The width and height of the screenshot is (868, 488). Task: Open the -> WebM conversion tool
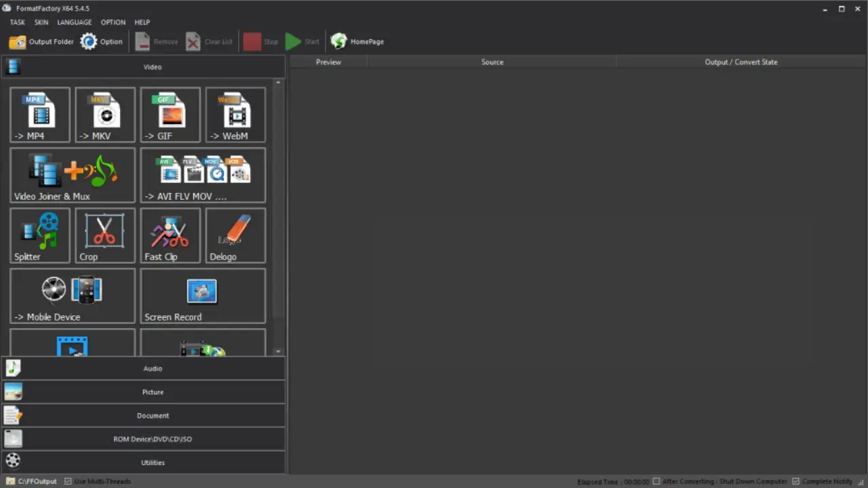click(x=235, y=115)
